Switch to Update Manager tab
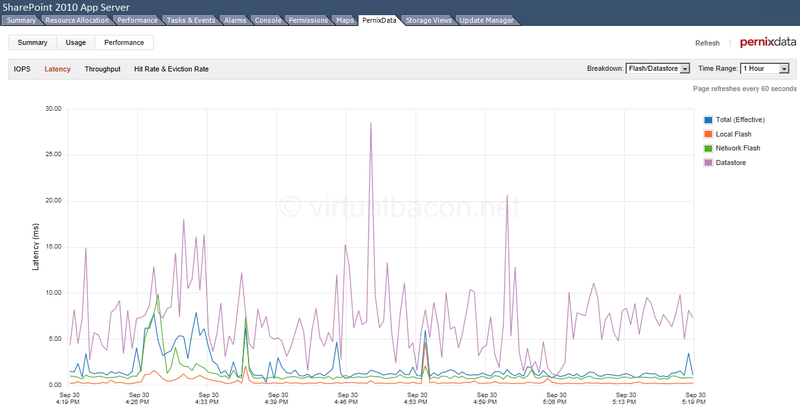The width and height of the screenshot is (800, 411). coord(486,20)
